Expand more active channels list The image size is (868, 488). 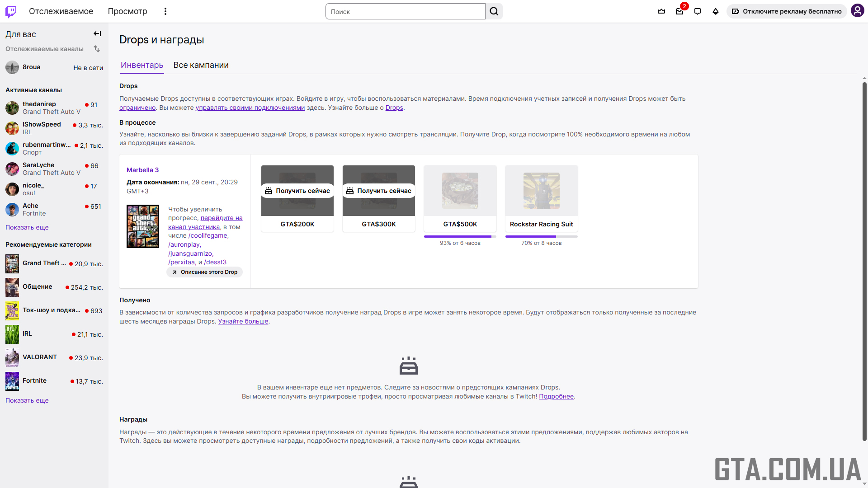(27, 227)
